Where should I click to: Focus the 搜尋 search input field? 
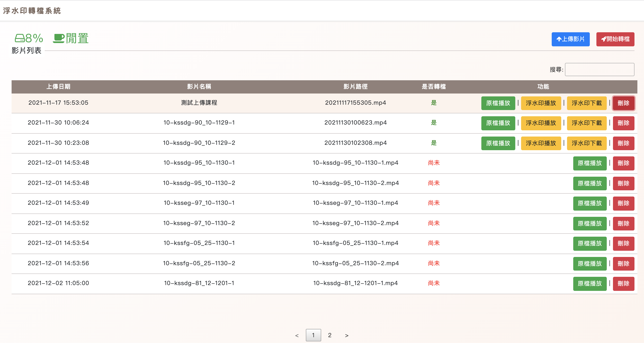(599, 70)
